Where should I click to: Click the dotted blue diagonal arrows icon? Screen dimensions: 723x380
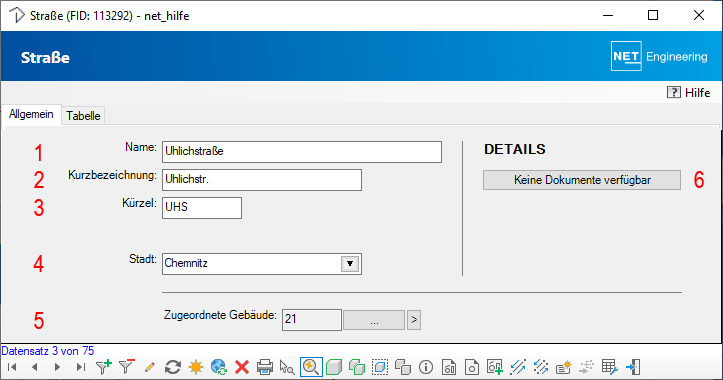[x=540, y=367]
